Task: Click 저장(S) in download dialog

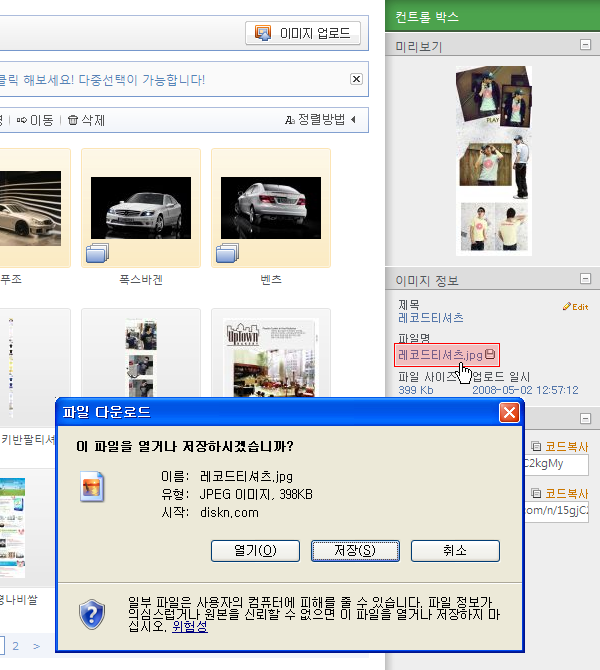Action: point(356,551)
